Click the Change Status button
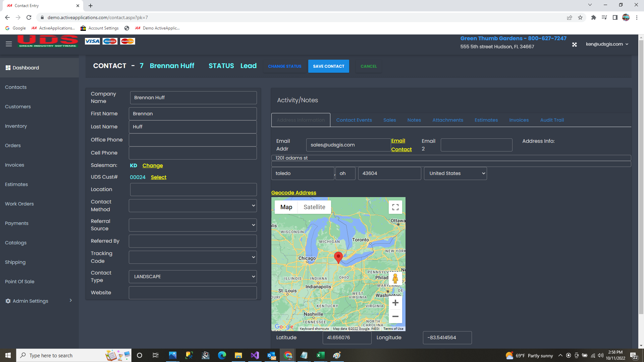This screenshot has width=644, height=362. (284, 66)
